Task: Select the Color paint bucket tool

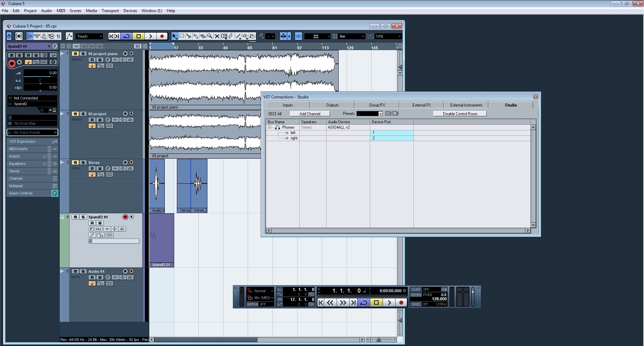Action: coord(252,36)
